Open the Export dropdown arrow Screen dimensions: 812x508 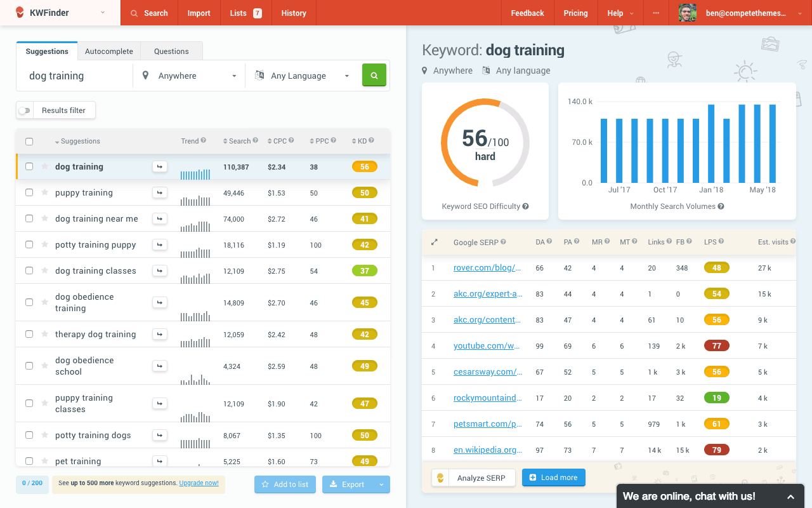pyautogui.click(x=381, y=485)
